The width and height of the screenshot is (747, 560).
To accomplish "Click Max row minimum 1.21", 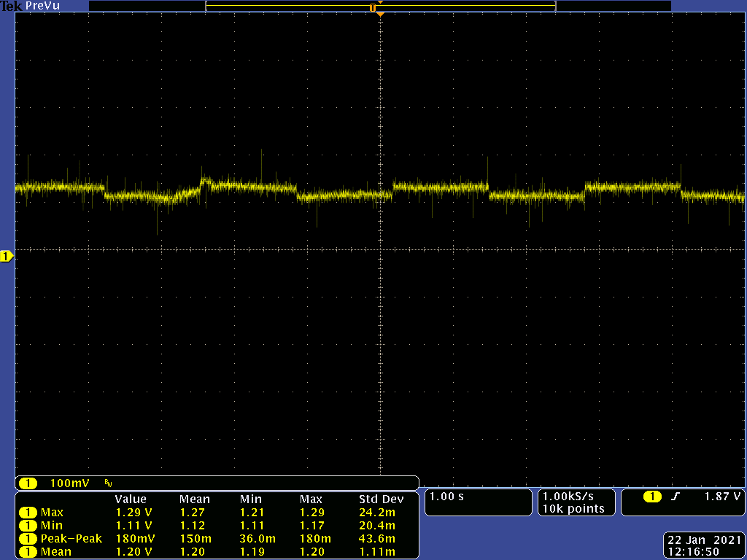I will point(252,513).
